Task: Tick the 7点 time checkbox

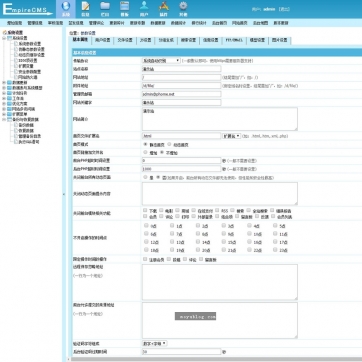Action: pyautogui.click(x=172, y=234)
